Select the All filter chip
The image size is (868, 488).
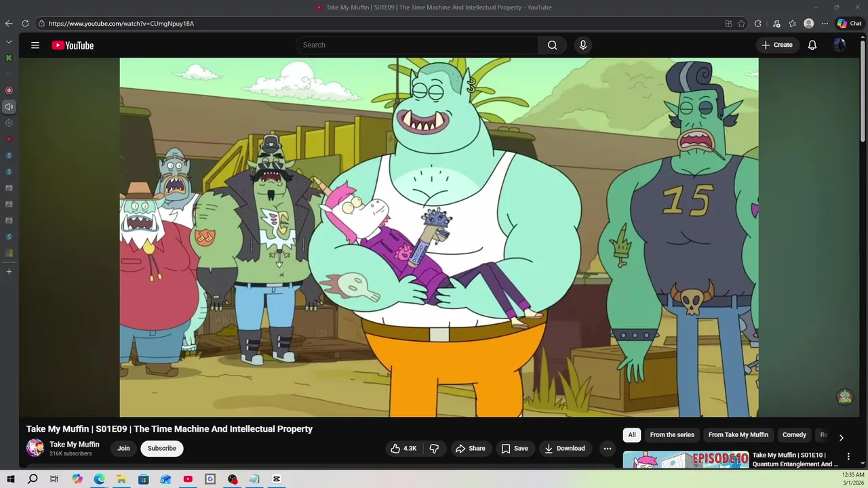point(632,435)
